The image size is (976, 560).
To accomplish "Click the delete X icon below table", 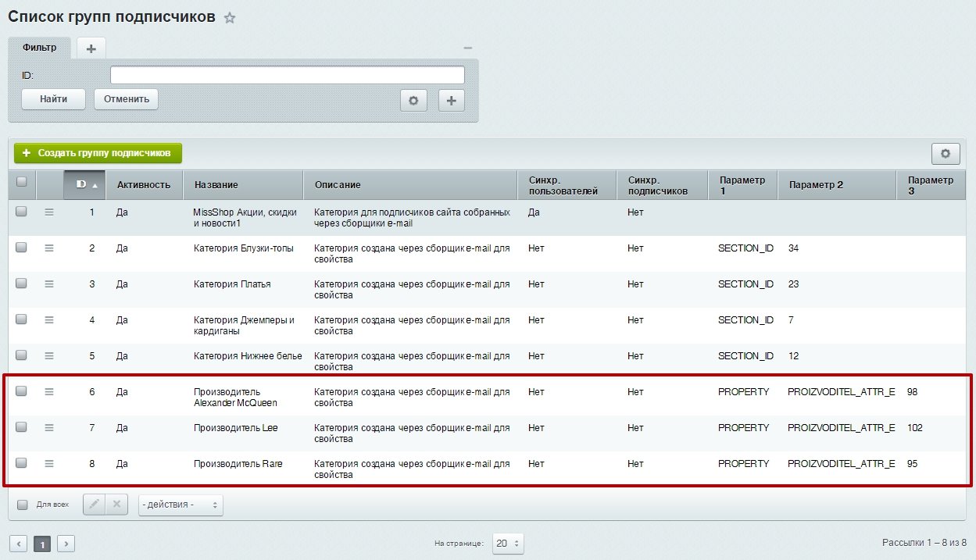I will (116, 505).
